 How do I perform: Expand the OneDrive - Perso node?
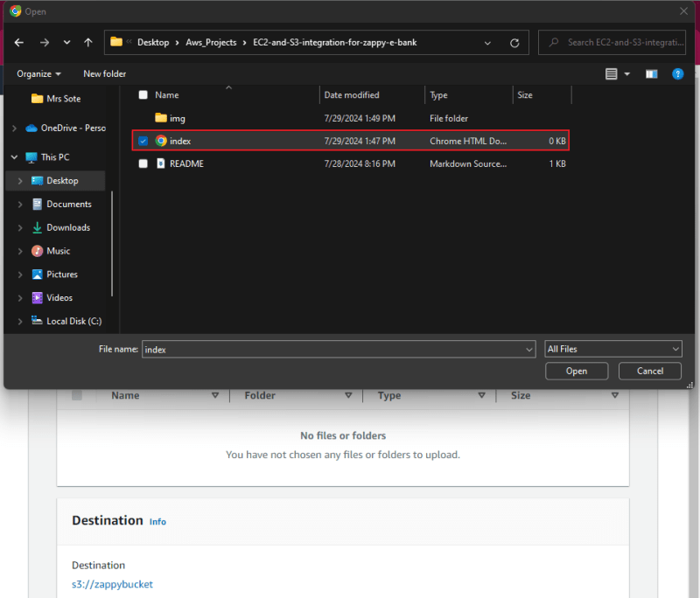[14, 128]
